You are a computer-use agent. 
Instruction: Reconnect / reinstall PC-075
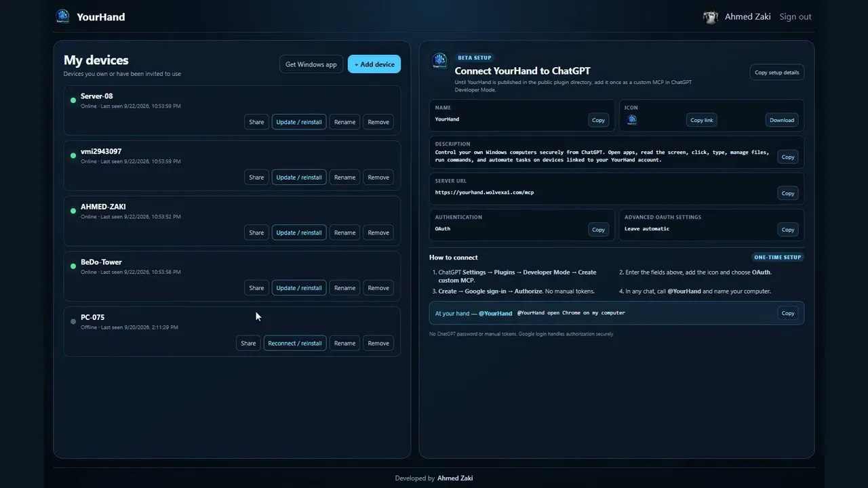[x=295, y=343]
